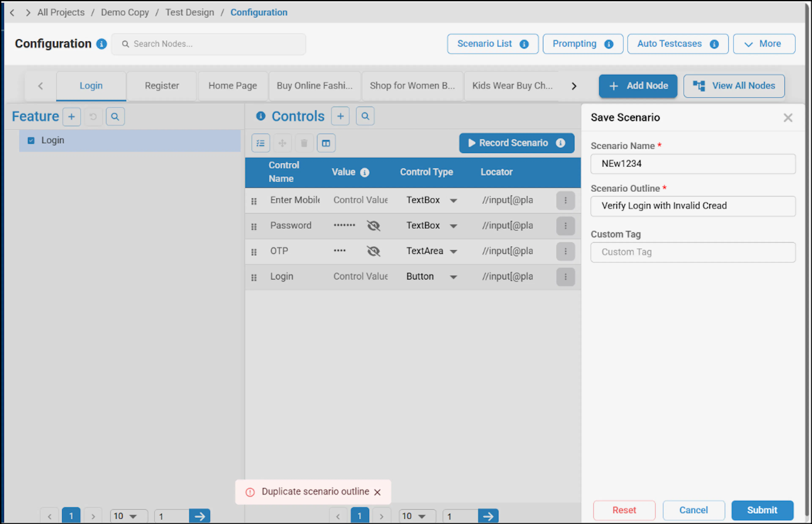Expand the More dropdown button
812x524 pixels.
764,44
